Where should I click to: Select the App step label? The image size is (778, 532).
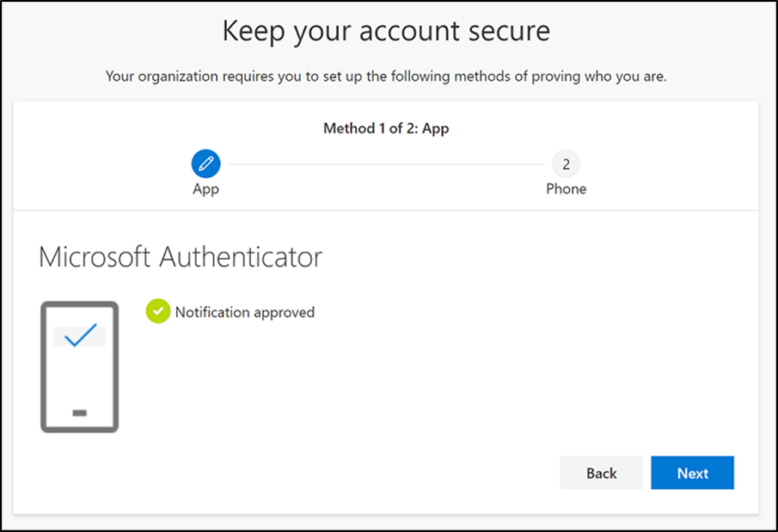[205, 189]
